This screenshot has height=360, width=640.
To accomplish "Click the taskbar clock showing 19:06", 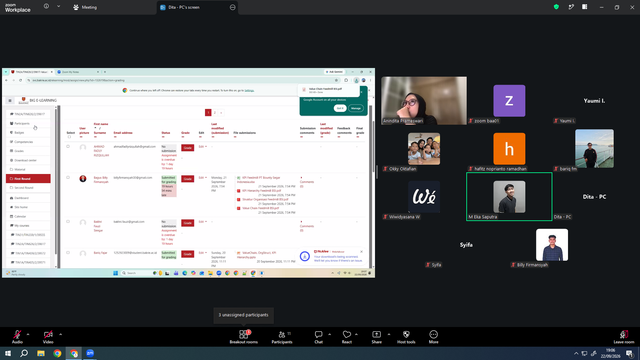I will click(x=611, y=353).
